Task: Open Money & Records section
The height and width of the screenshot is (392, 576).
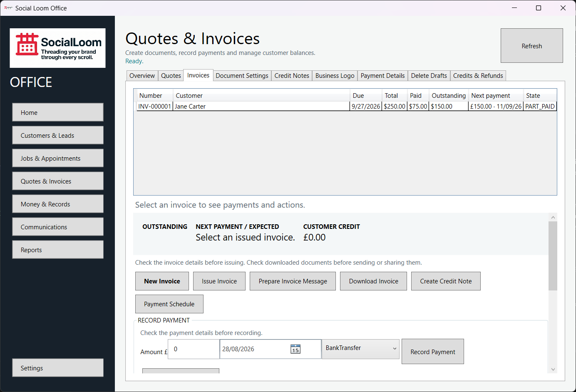Action: 58,204
